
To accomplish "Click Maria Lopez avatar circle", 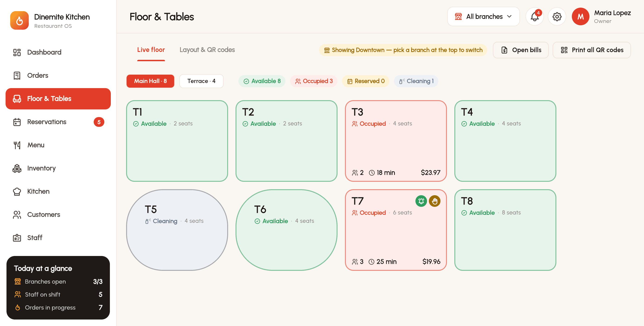I will tap(580, 16).
